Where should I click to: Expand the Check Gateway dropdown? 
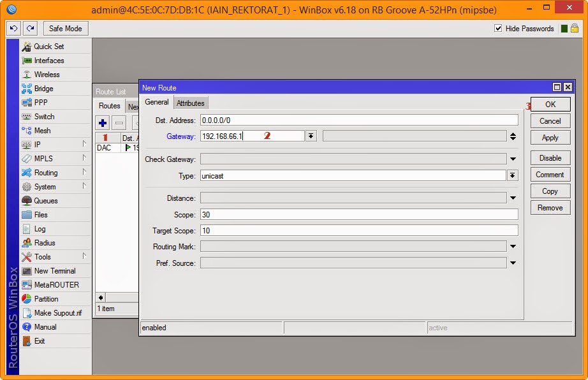(512, 159)
